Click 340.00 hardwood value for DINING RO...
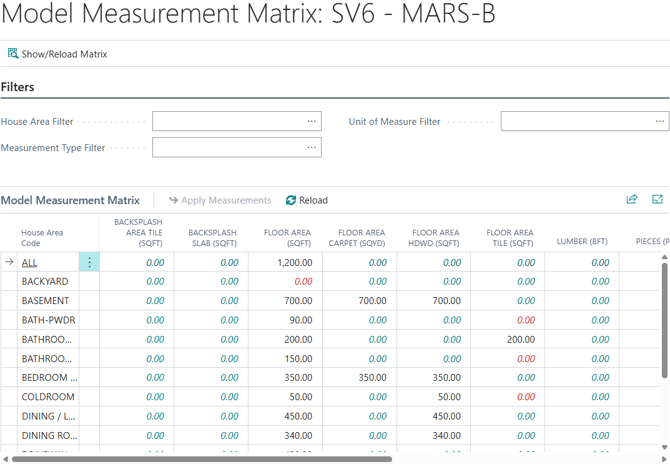The width and height of the screenshot is (670, 467). pos(447,435)
